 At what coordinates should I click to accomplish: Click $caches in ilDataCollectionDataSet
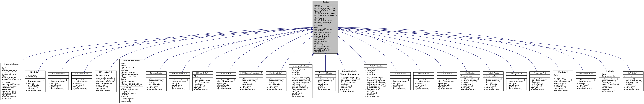click(x=124, y=71)
